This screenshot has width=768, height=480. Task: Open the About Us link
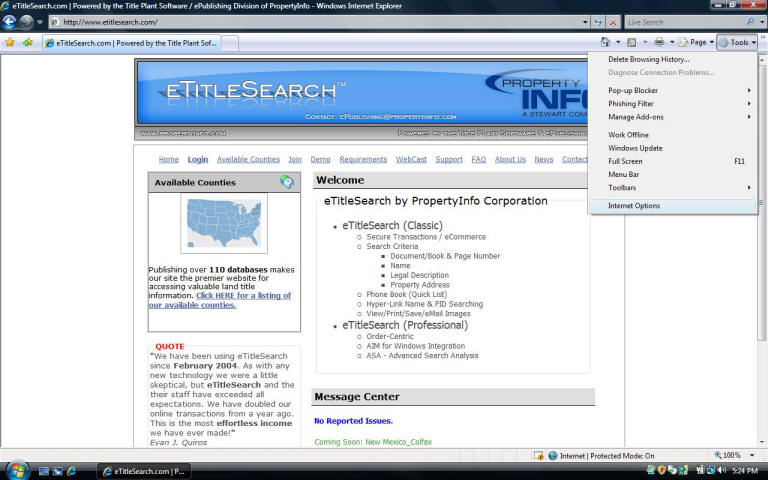click(x=510, y=160)
